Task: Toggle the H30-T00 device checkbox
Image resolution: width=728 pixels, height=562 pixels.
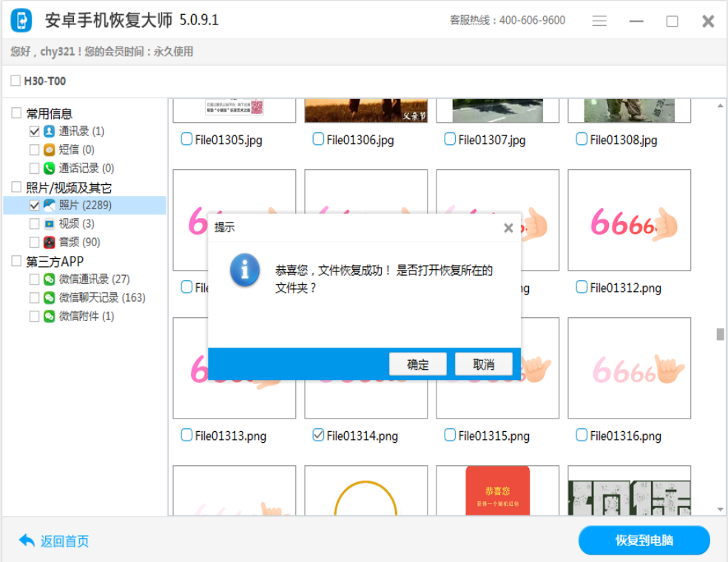Action: [x=16, y=81]
